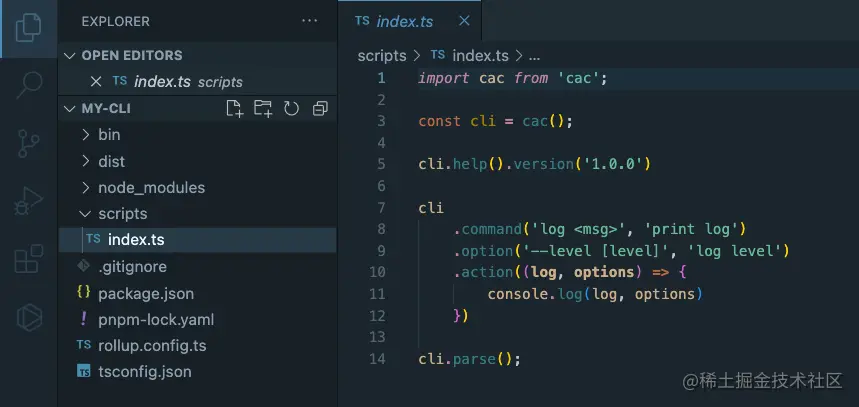Click 'cac' string on import line
The height and width of the screenshot is (407, 859).
coord(579,78)
